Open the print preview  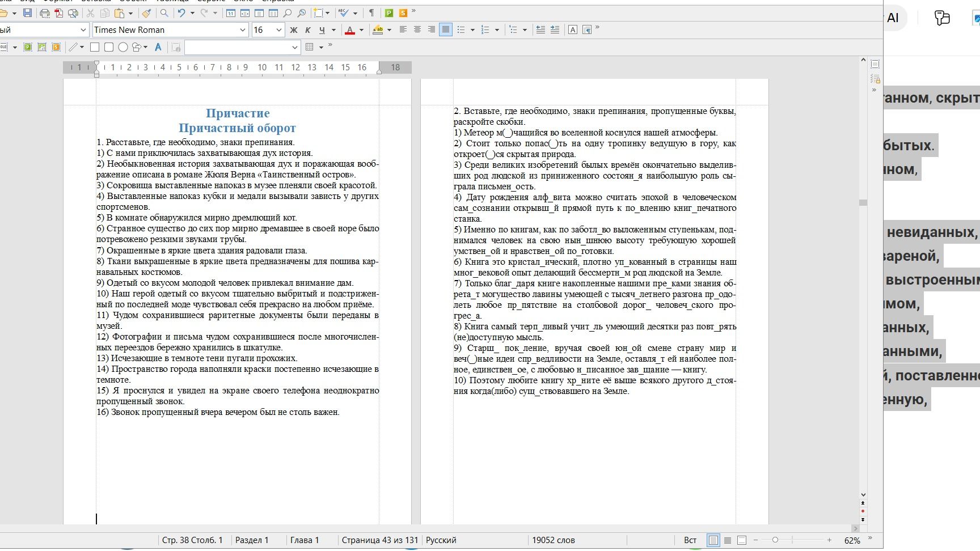point(73,13)
